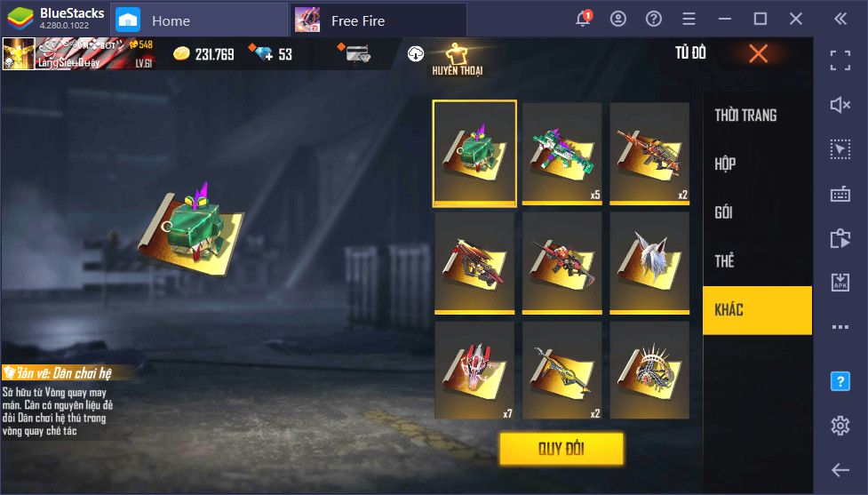Click the Quy Đổi button
The width and height of the screenshot is (868, 495).
pyautogui.click(x=561, y=449)
